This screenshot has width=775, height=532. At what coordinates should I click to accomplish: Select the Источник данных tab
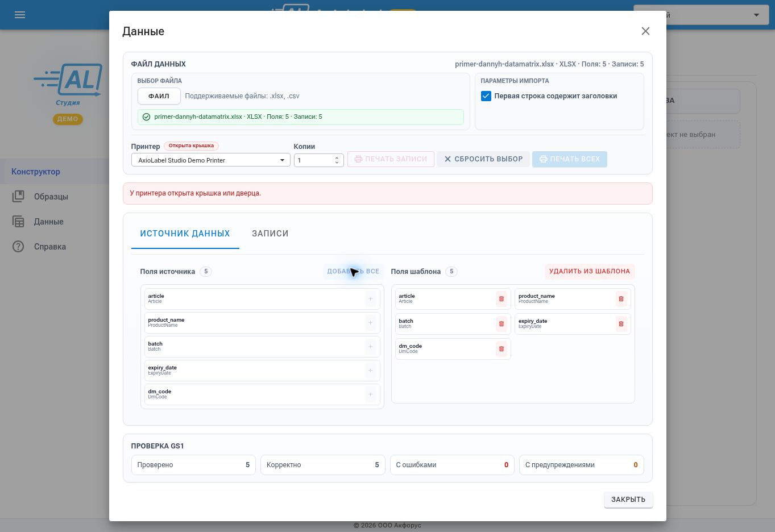(185, 234)
